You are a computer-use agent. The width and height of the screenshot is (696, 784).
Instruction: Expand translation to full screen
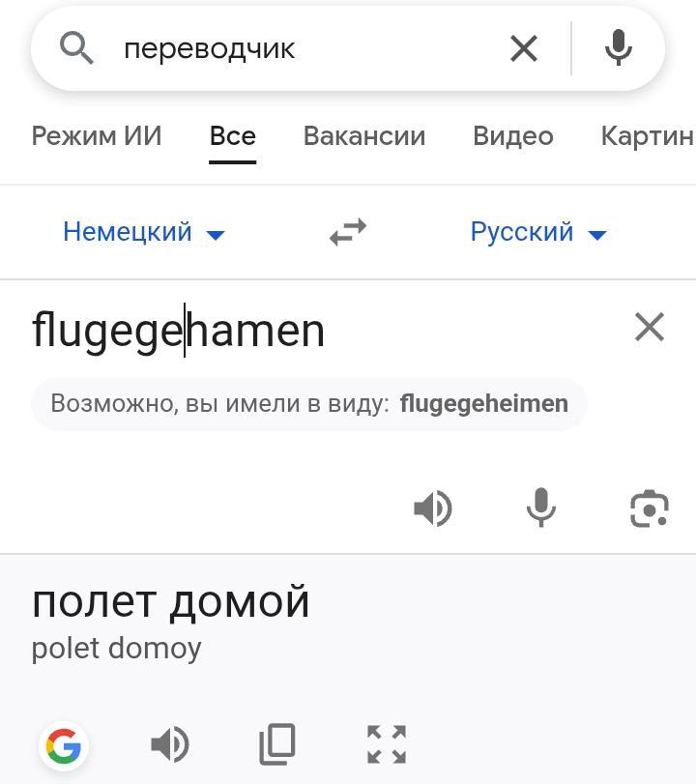(387, 744)
